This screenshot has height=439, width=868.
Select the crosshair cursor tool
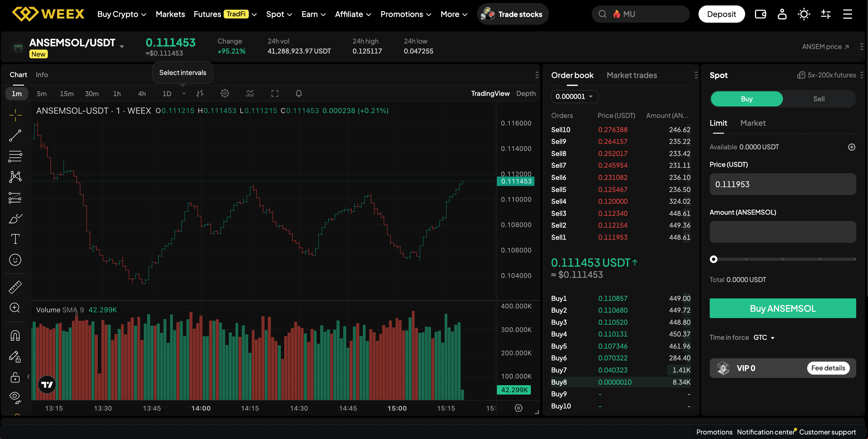[15, 115]
